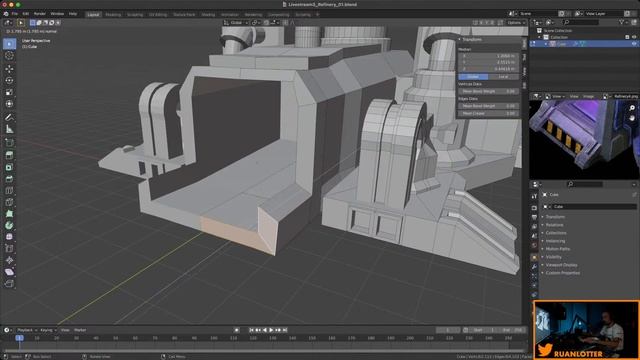Jump to timeline end frame
The image size is (640, 360).
pos(285,330)
